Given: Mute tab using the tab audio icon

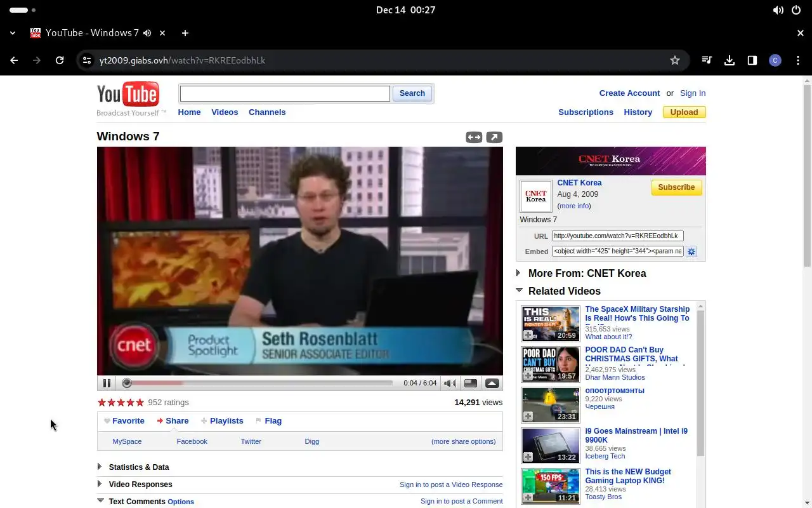Looking at the screenshot, I should pyautogui.click(x=147, y=33).
